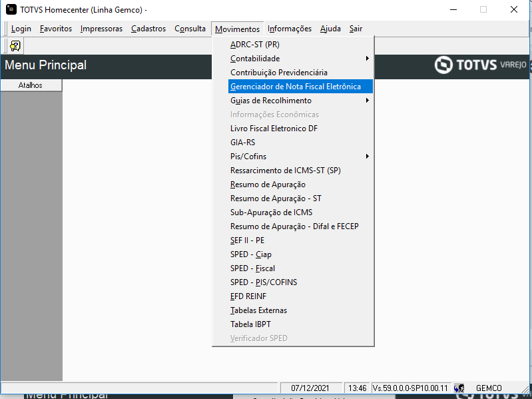Open EFD REINF entry
Screen dimensions: 532x399
coord(293,296)
